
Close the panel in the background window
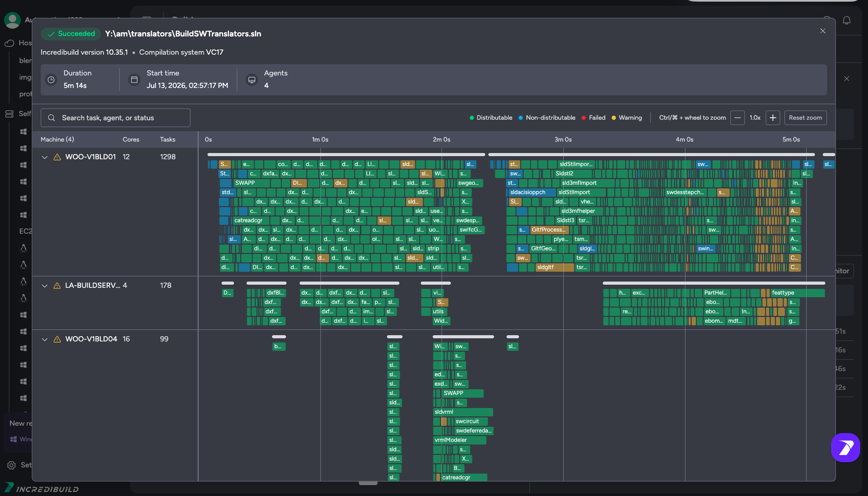pyautogui.click(x=847, y=79)
